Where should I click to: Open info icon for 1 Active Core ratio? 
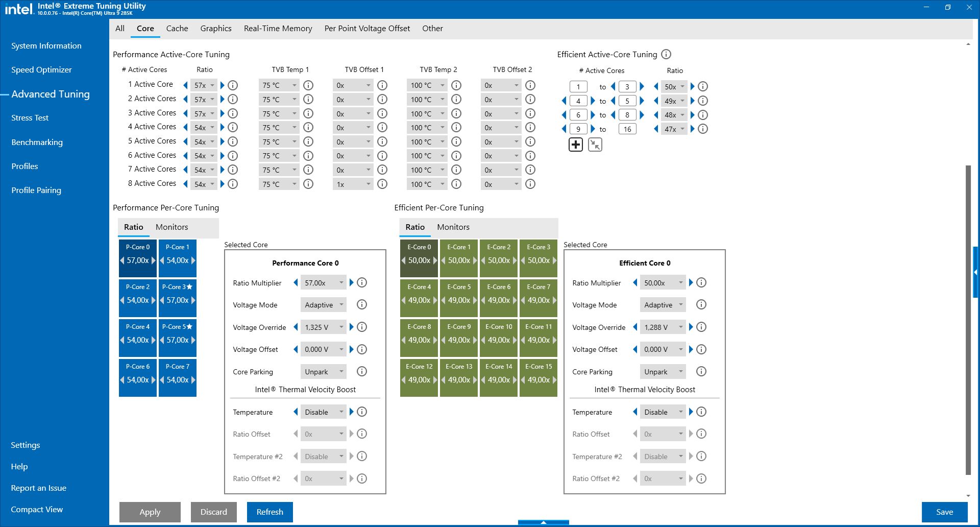[x=233, y=85]
